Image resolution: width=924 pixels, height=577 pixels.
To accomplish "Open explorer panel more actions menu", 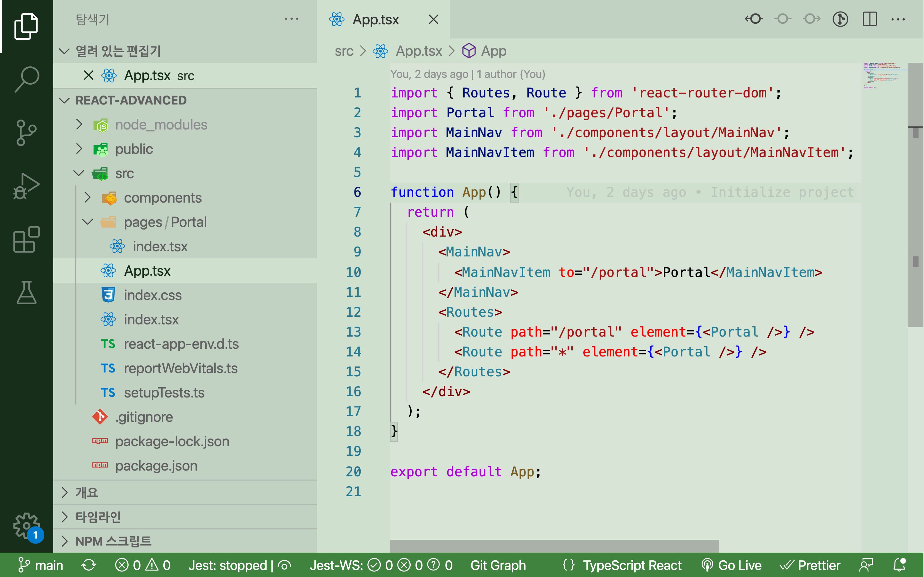I will point(291,19).
